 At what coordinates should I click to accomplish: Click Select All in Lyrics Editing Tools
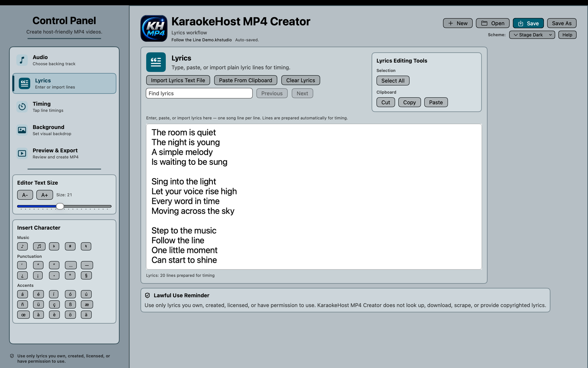(x=393, y=81)
